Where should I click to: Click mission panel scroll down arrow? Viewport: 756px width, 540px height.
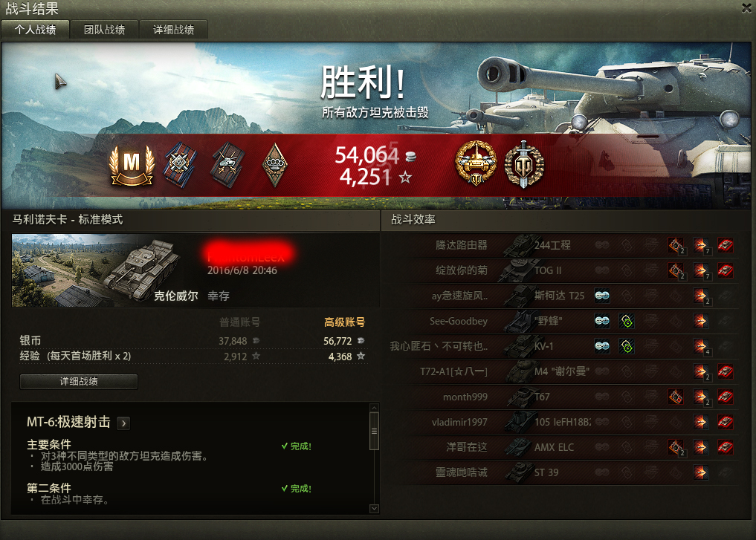click(x=374, y=508)
